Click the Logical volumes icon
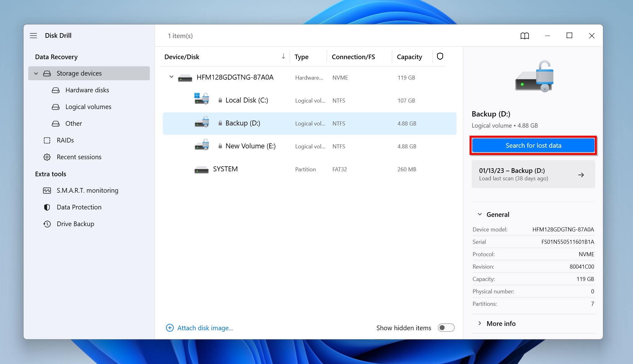The width and height of the screenshot is (633, 364). 56,107
